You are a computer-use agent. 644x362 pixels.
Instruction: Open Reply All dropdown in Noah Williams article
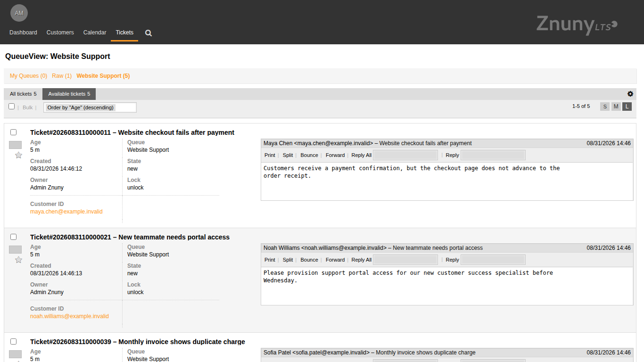(x=405, y=260)
